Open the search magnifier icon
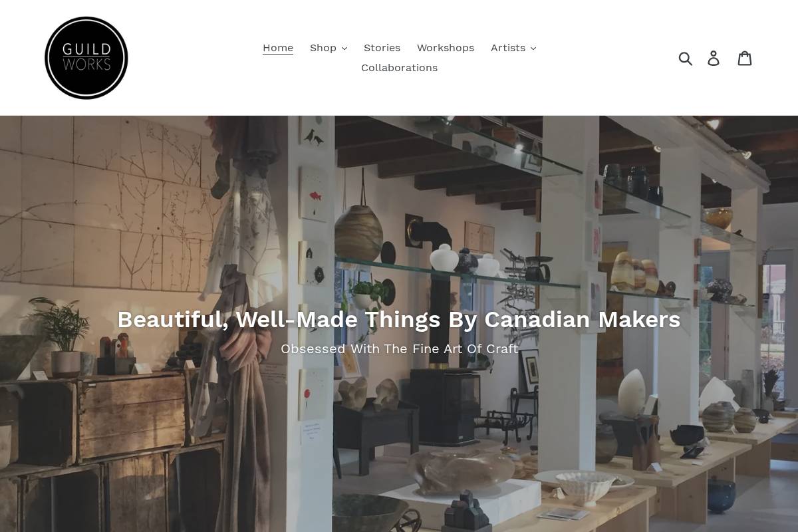 click(x=686, y=59)
